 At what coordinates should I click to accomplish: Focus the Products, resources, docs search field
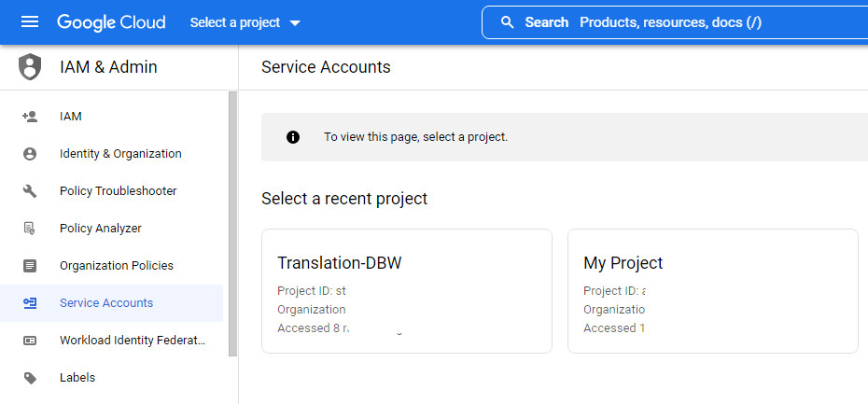click(x=675, y=22)
